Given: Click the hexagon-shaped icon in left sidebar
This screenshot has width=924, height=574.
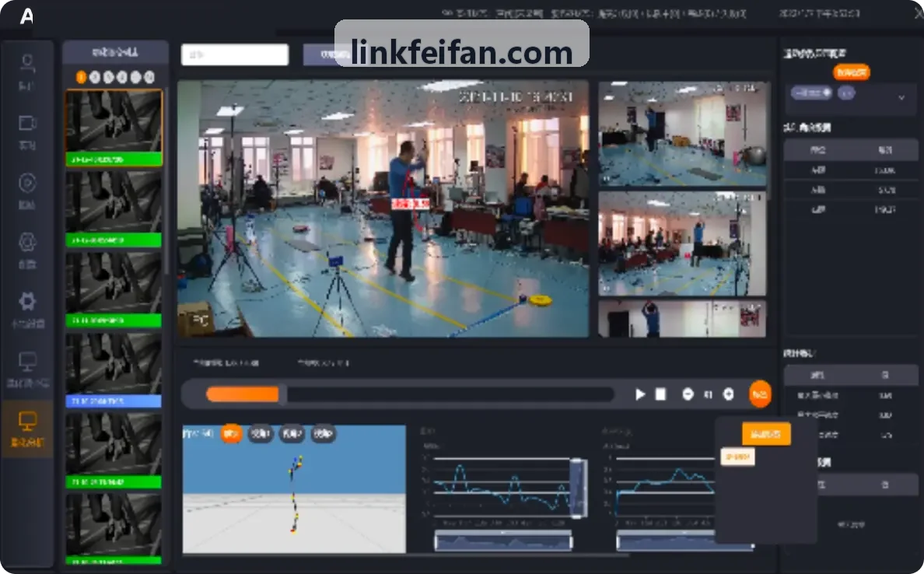Looking at the screenshot, I should (x=27, y=242).
